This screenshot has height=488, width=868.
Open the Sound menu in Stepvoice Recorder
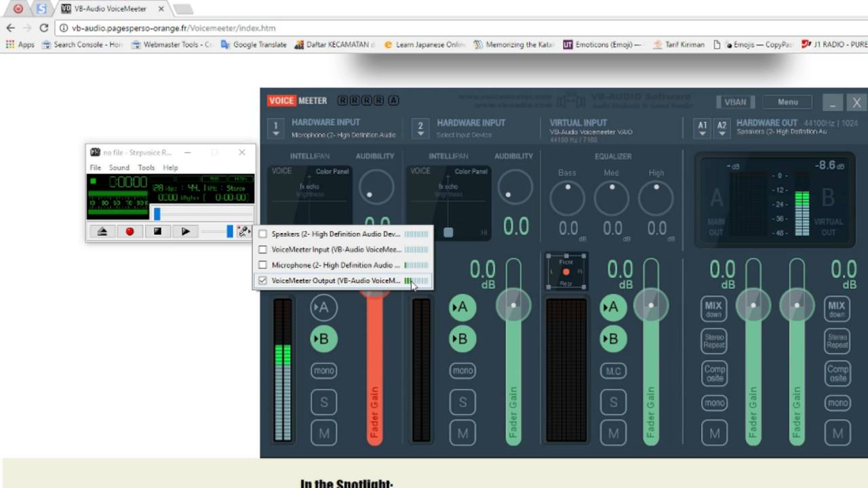(119, 167)
